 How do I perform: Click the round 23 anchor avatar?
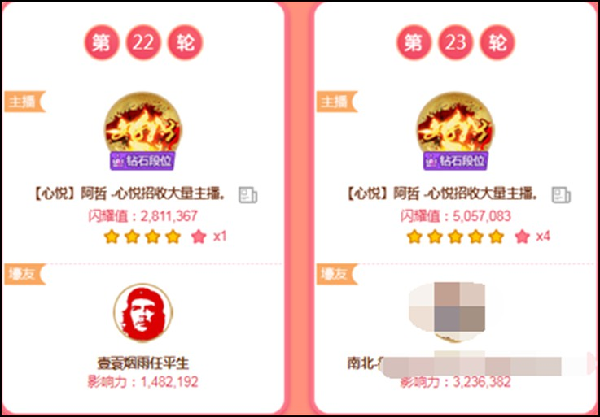pyautogui.click(x=455, y=122)
